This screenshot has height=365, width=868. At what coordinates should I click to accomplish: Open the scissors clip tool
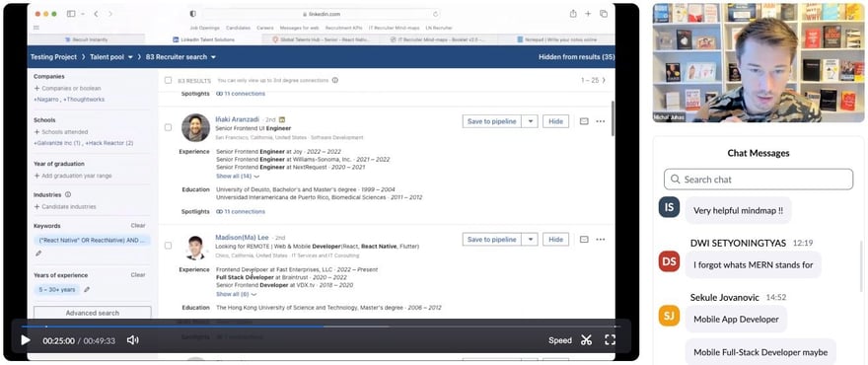pyautogui.click(x=586, y=340)
